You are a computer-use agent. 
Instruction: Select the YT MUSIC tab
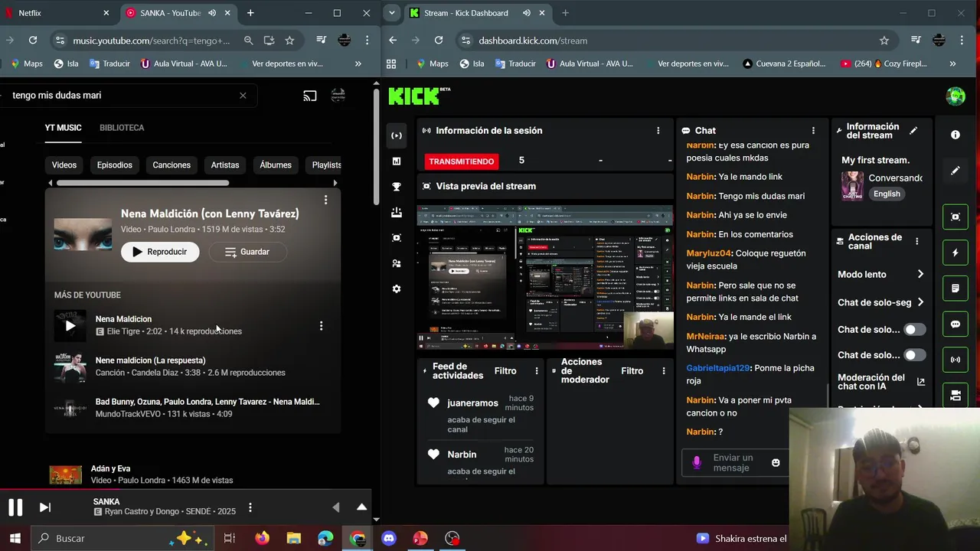tap(63, 128)
